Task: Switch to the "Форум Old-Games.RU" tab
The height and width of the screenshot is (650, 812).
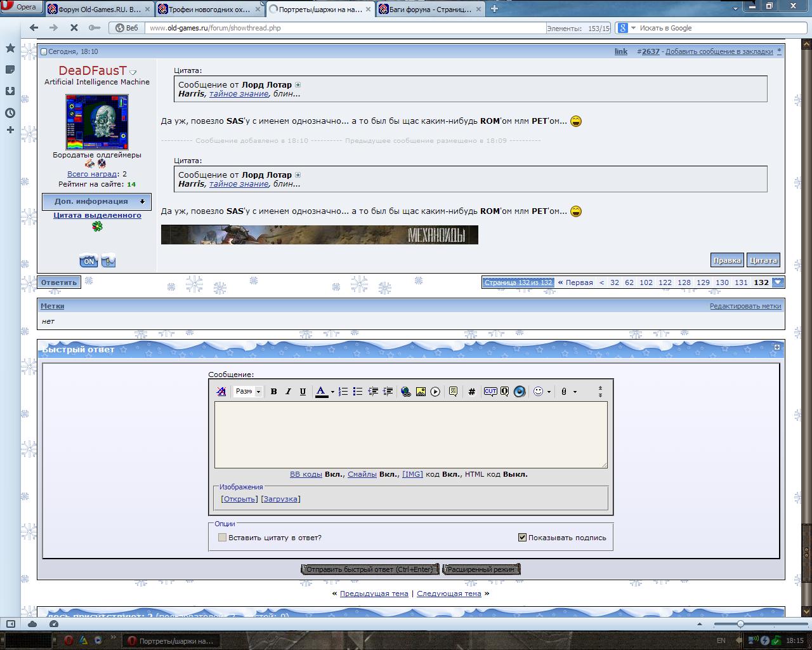Action: [x=99, y=9]
